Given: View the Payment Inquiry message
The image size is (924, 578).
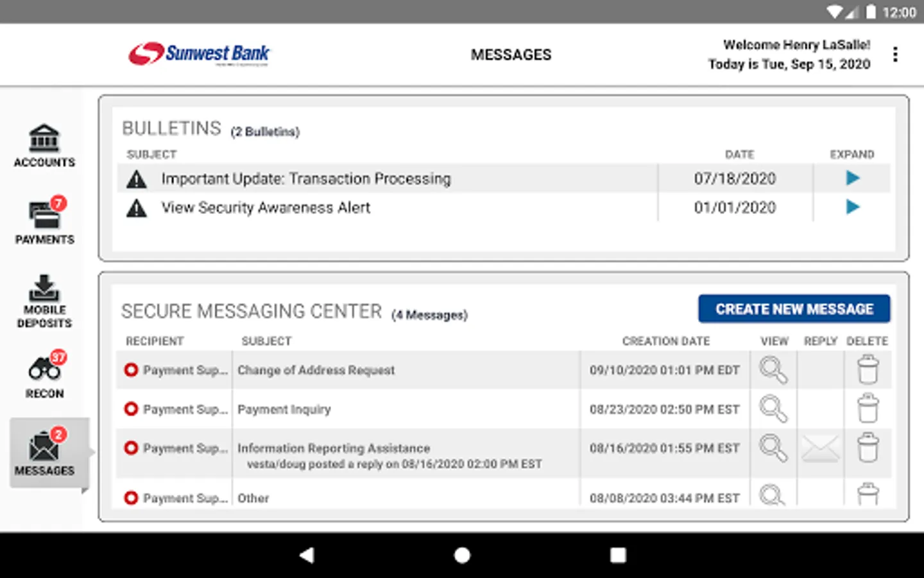Looking at the screenshot, I should 773,409.
